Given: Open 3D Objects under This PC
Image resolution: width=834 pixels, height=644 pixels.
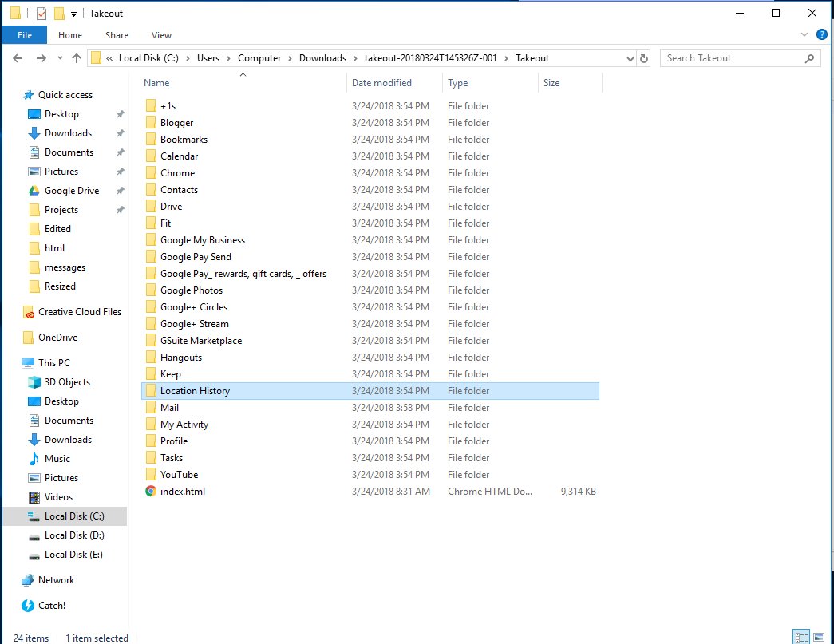Looking at the screenshot, I should tap(67, 382).
